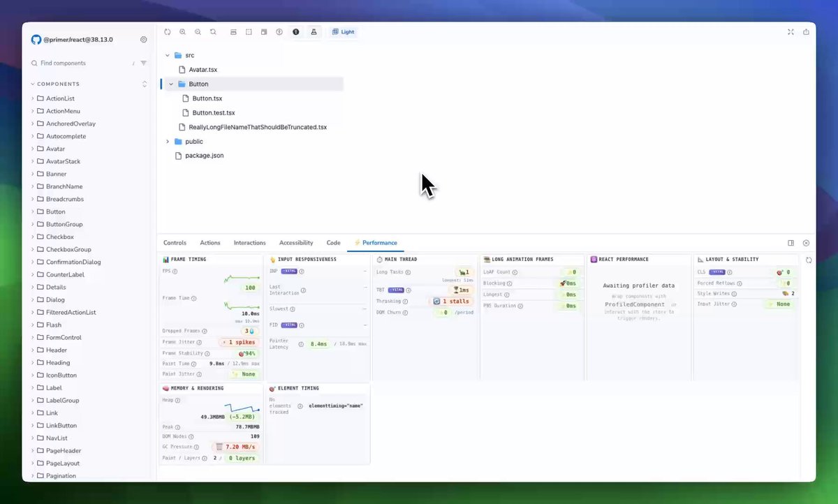Click the zoom out magnifier icon

pyautogui.click(x=198, y=32)
